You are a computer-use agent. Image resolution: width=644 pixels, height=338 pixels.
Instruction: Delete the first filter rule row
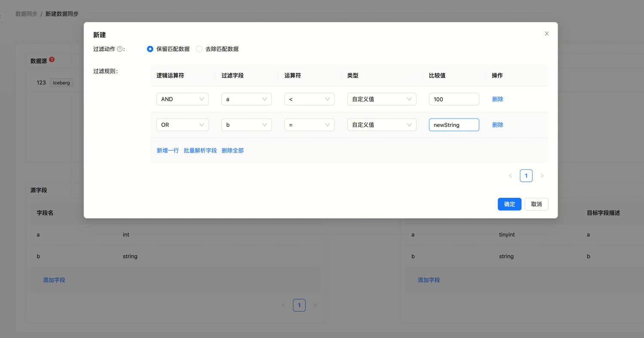497,99
